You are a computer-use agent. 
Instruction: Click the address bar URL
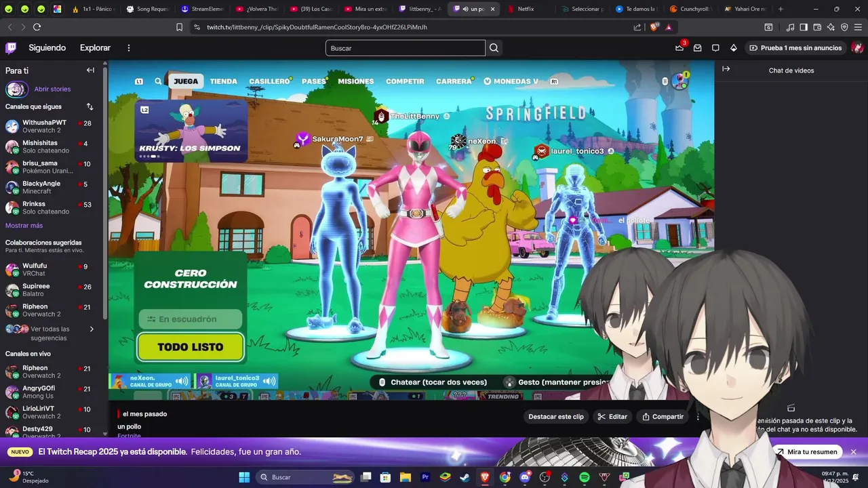coord(317,27)
